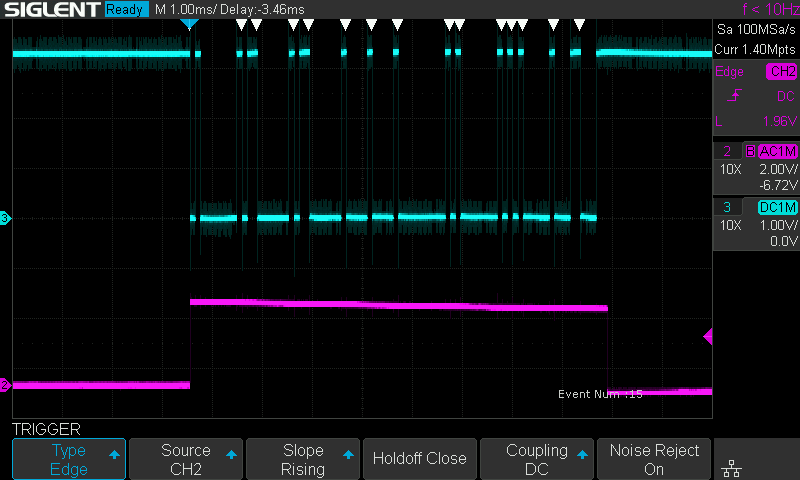This screenshot has width=800, height=480.
Task: Click the rising edge slope icon
Action: [x=734, y=95]
